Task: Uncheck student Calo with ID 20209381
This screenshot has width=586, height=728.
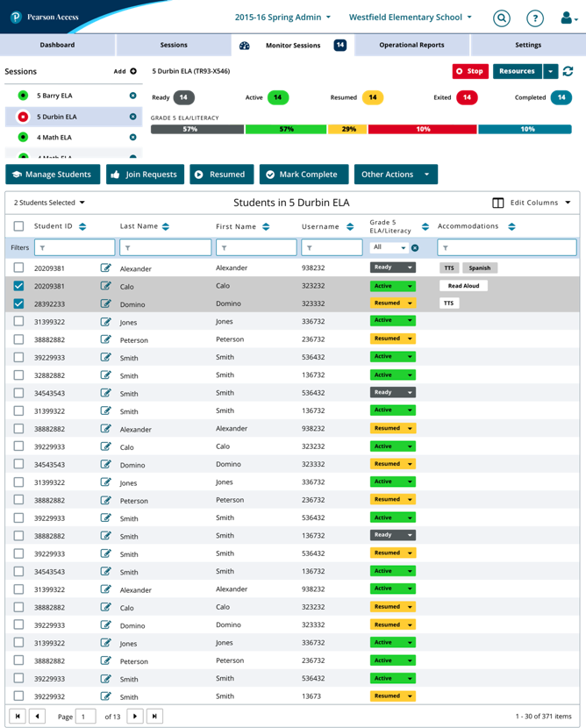Action: [x=18, y=286]
